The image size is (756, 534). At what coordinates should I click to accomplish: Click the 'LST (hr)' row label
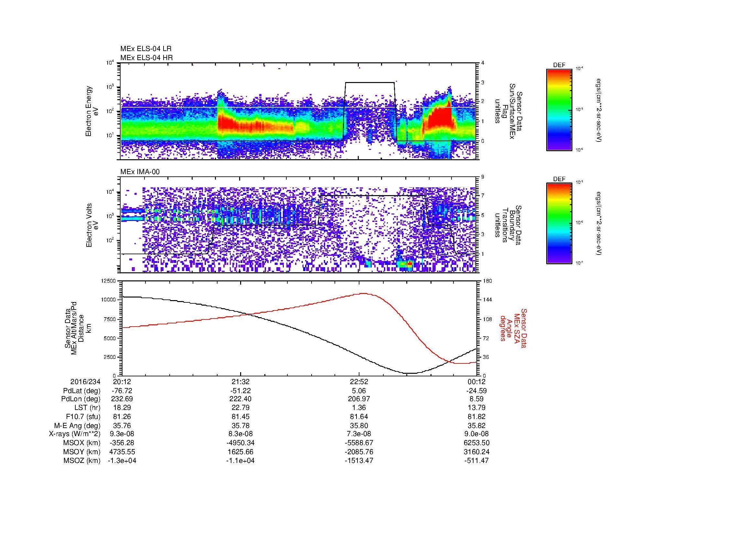(x=87, y=408)
